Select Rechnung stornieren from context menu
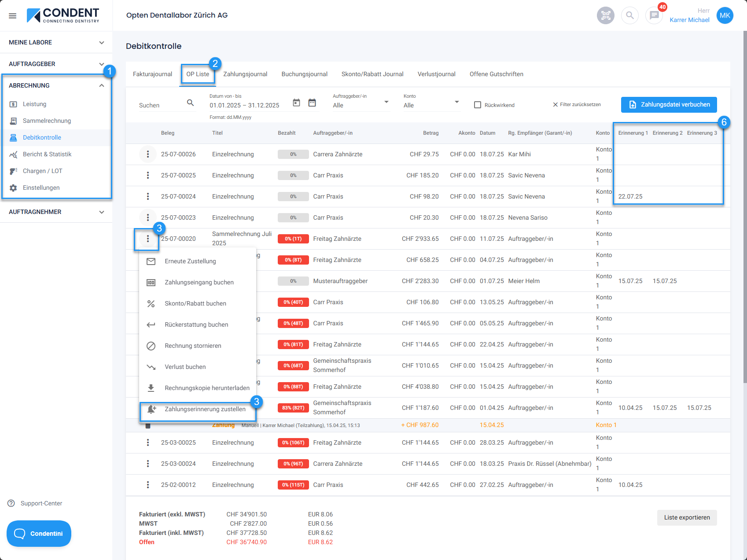747x560 pixels. tap(198, 346)
